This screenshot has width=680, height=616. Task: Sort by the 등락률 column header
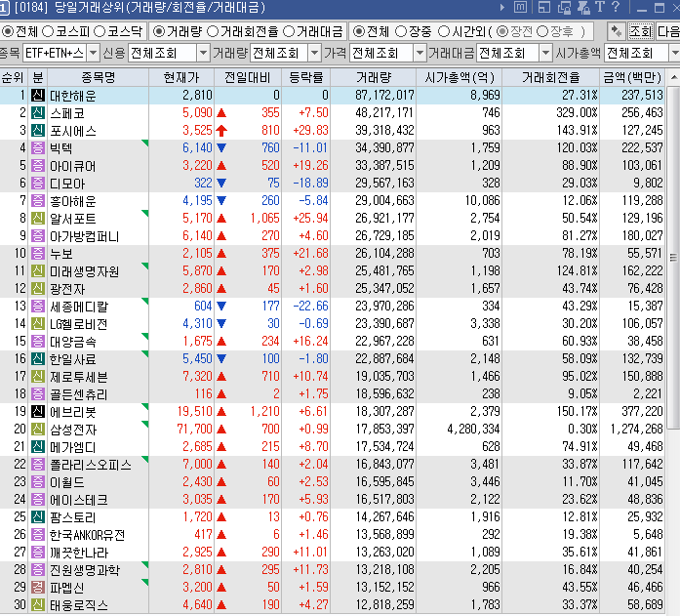[x=306, y=78]
